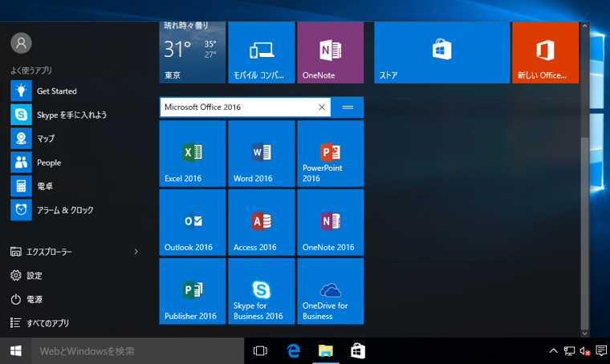Open File Explorer from taskbar
The image size is (610, 364).
point(326,351)
